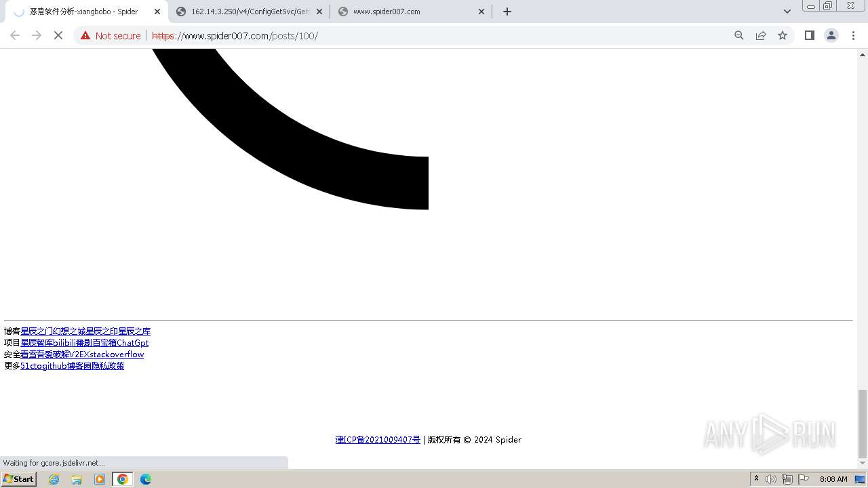
Task: Show hidden system tray icons
Action: click(756, 479)
